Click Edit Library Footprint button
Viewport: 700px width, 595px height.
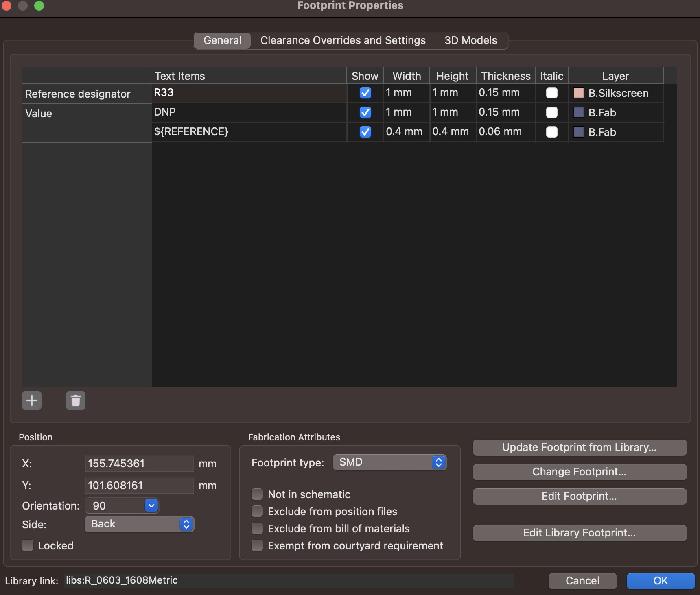(x=580, y=533)
